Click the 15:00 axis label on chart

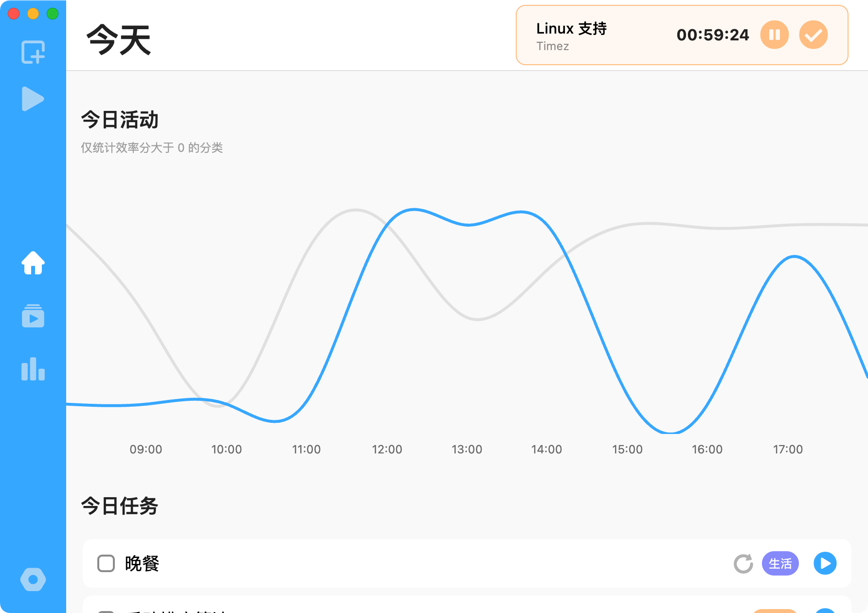[x=627, y=450]
